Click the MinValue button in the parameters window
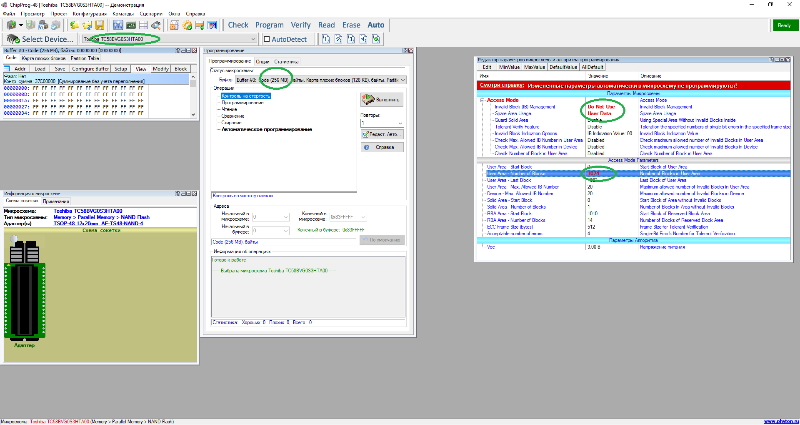 coord(510,67)
